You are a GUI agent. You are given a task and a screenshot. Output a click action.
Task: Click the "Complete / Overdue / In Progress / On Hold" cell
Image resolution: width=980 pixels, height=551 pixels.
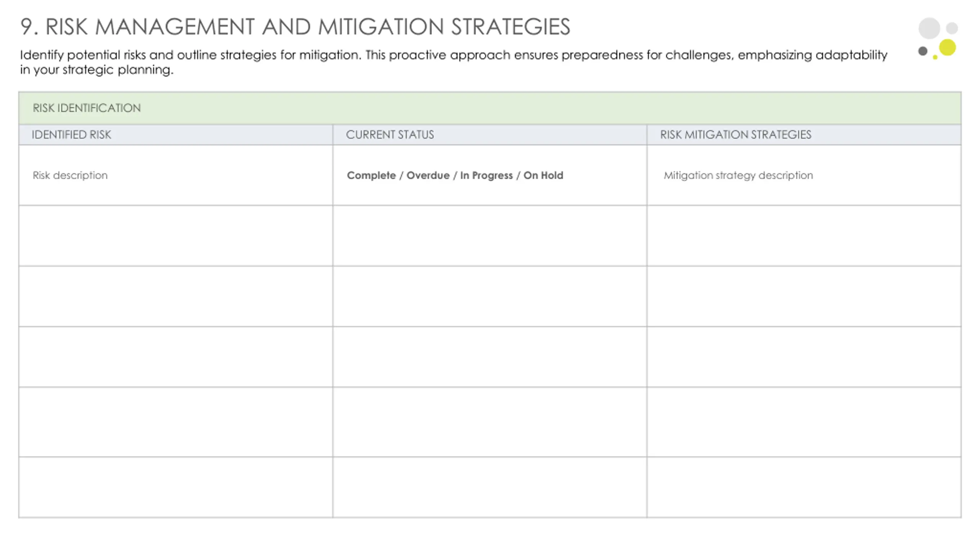[490, 175]
